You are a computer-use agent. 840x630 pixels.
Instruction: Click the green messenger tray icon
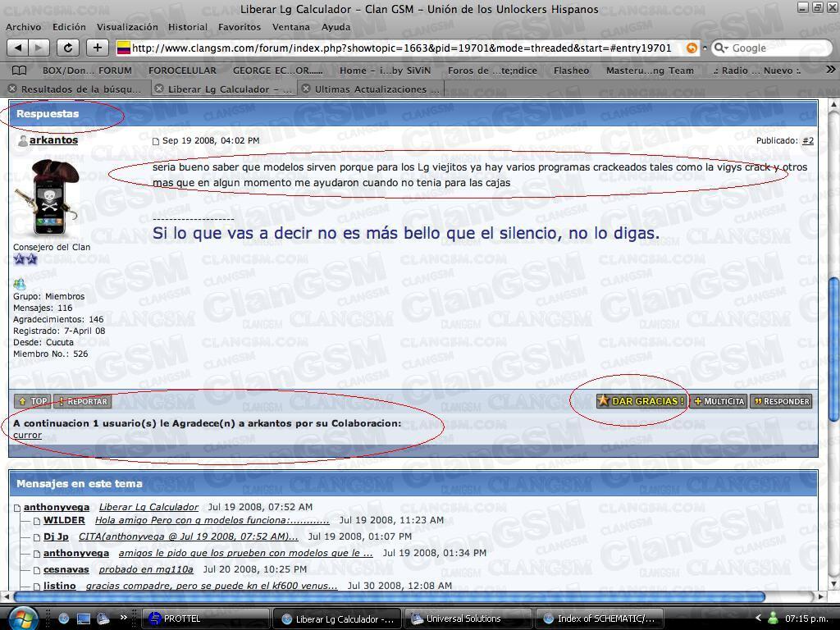coord(773,619)
